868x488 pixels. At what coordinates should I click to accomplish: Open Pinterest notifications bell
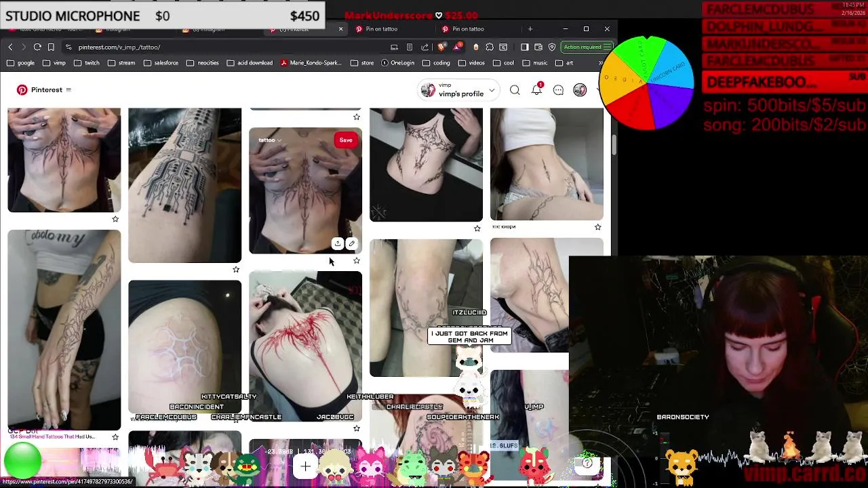[536, 90]
